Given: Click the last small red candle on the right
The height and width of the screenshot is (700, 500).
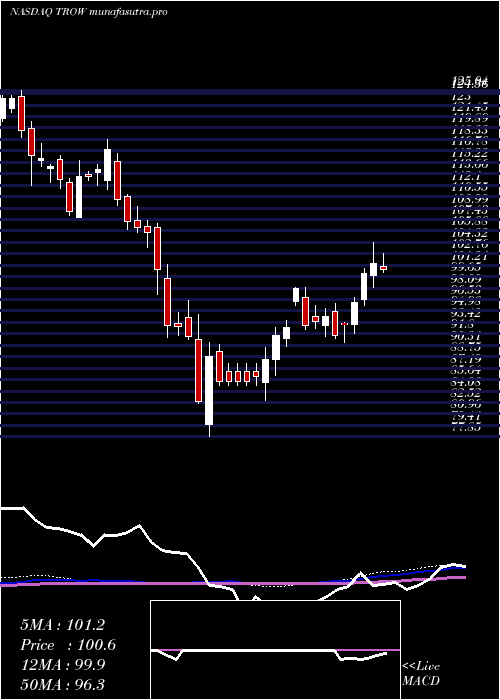Looking at the screenshot, I should [383, 268].
